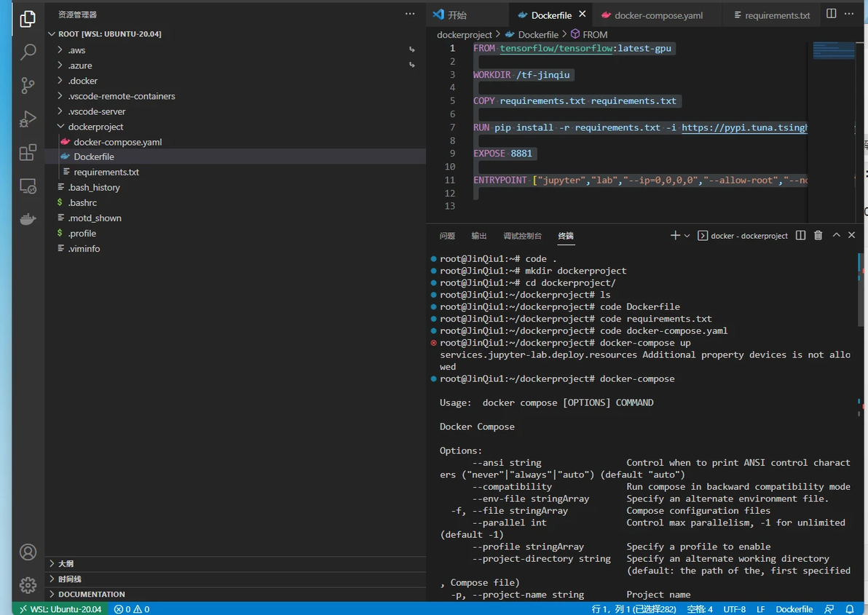Open the Remote Explorer view
868x615 pixels.
28,186
